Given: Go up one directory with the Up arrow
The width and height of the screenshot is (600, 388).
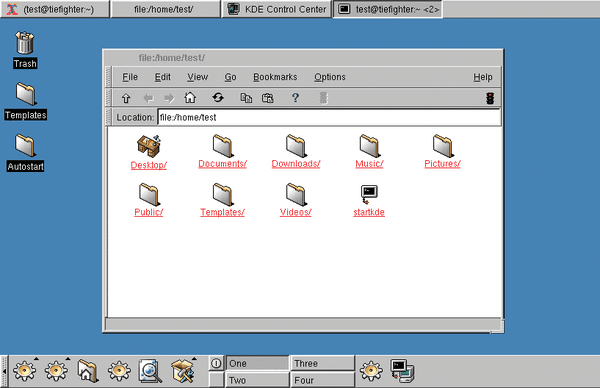Looking at the screenshot, I should coord(126,98).
